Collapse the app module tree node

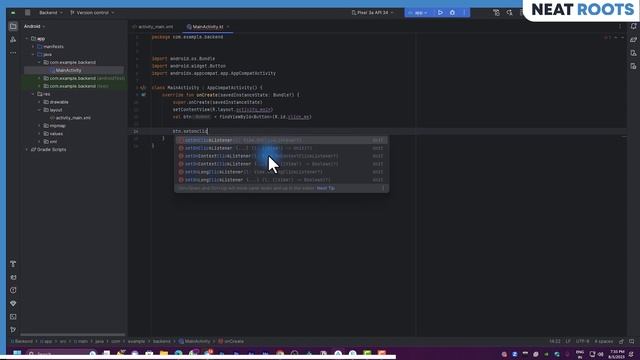coord(27,39)
